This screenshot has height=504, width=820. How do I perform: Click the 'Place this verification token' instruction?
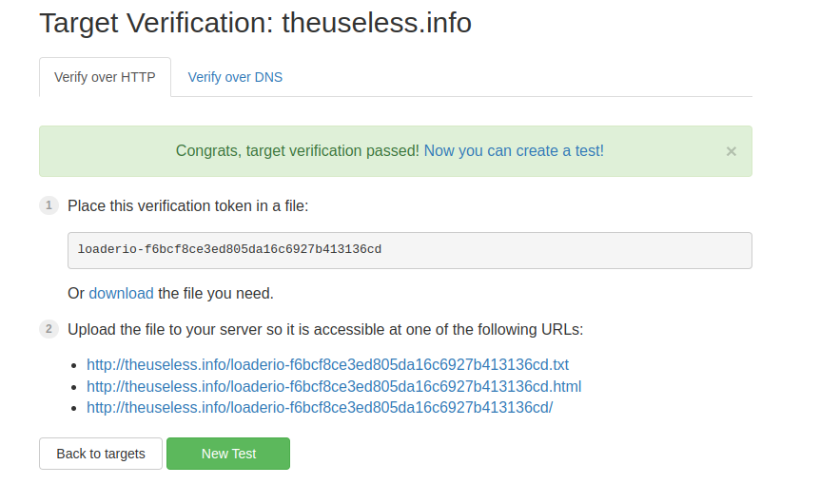pos(187,205)
